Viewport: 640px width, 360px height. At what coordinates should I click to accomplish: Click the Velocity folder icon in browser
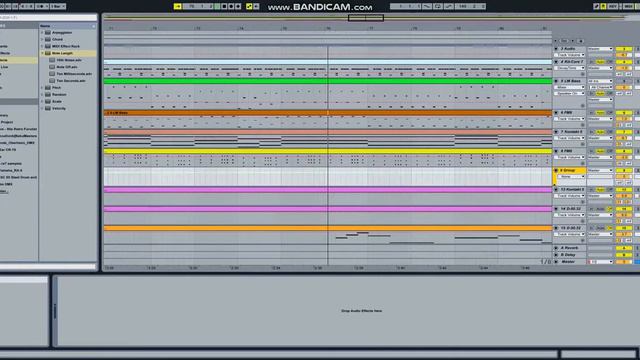point(48,108)
